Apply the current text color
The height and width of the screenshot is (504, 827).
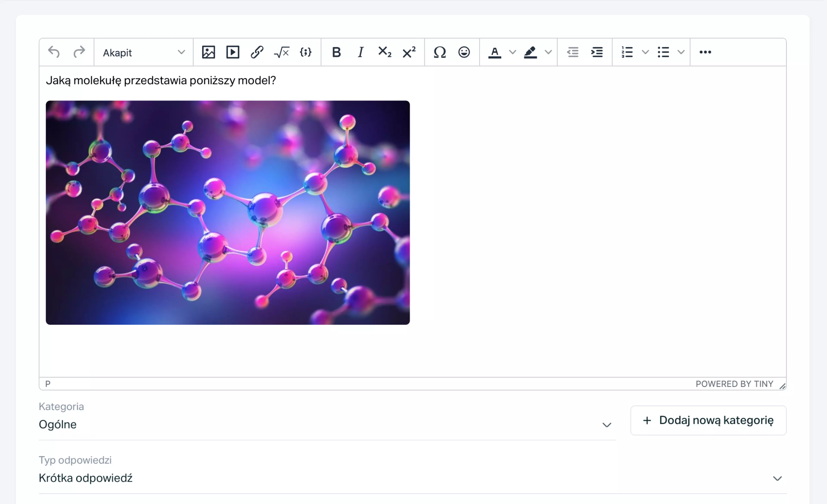(x=495, y=52)
